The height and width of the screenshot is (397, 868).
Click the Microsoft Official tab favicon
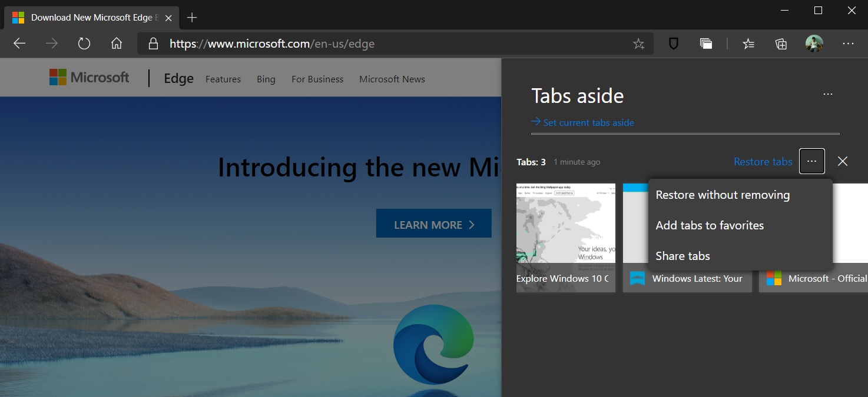click(x=774, y=278)
